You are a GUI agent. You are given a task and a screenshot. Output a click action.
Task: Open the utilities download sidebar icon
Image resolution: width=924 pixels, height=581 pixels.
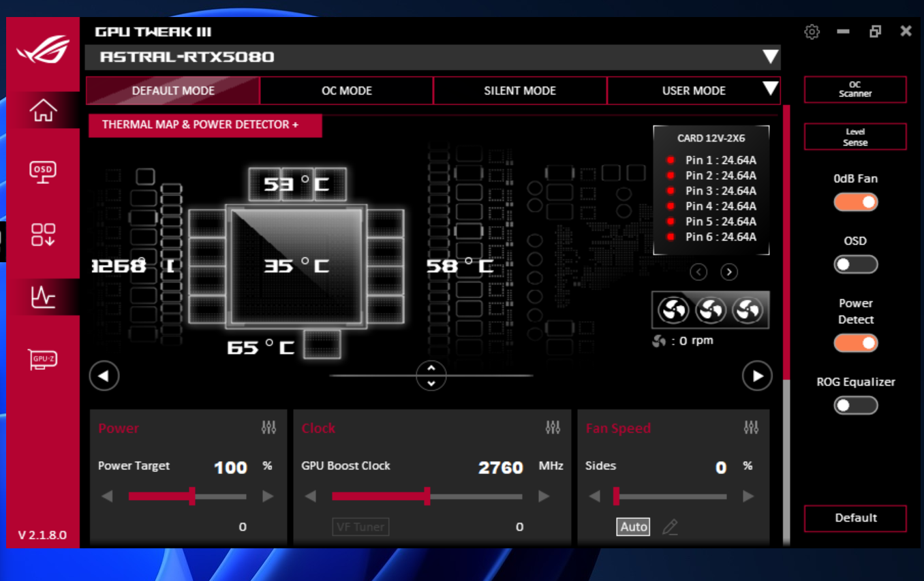pos(43,234)
